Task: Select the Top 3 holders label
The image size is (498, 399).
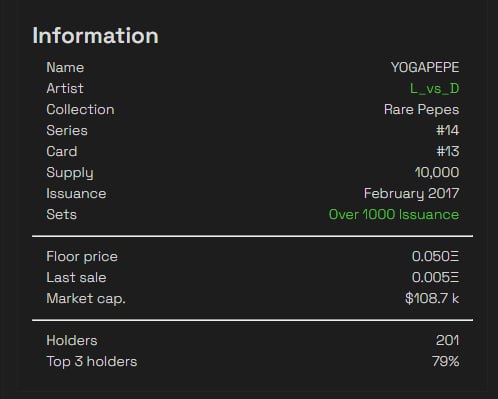Action: coord(92,362)
